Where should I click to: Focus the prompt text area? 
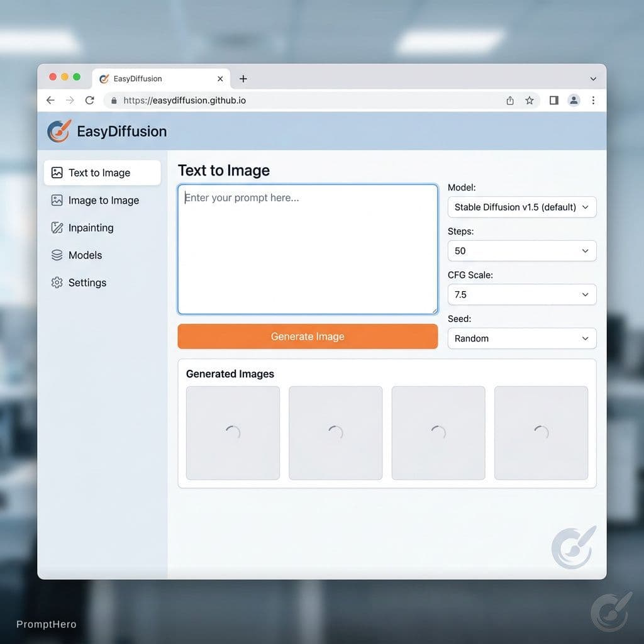coord(308,249)
